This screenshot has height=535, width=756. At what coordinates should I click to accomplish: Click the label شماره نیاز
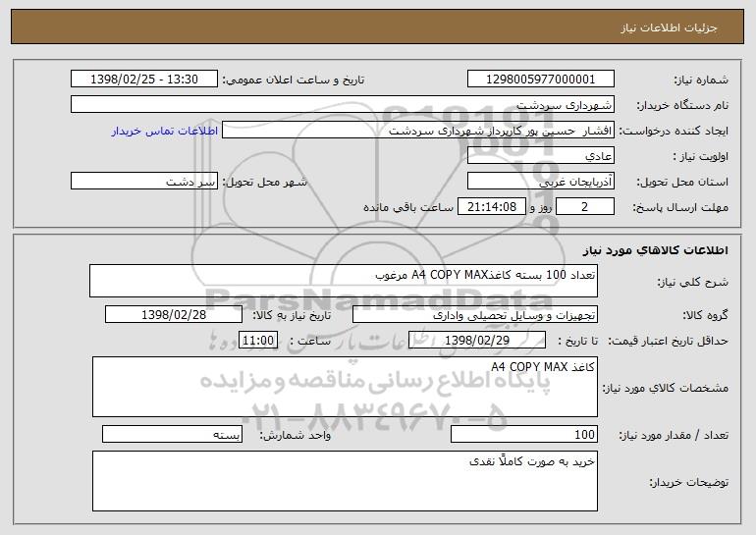[701, 80]
